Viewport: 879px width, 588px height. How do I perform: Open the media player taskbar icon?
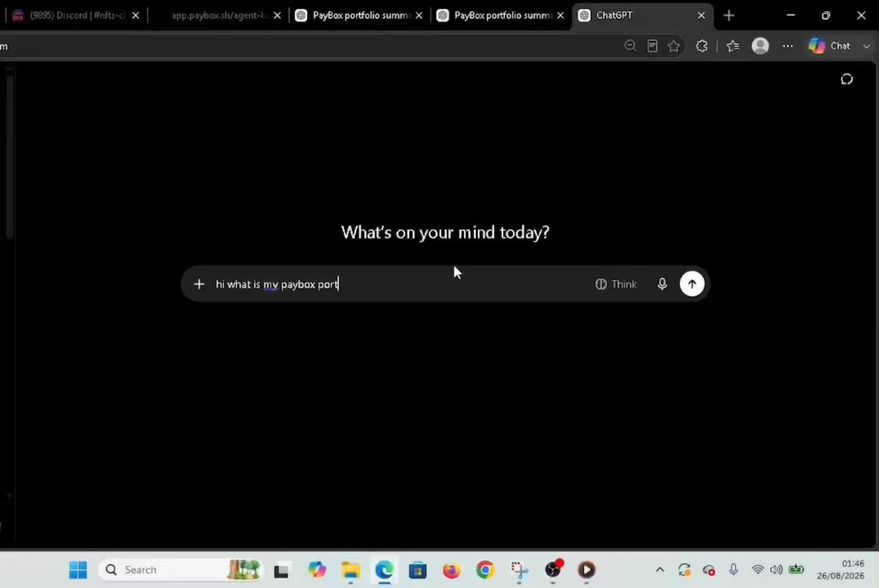pyautogui.click(x=587, y=570)
